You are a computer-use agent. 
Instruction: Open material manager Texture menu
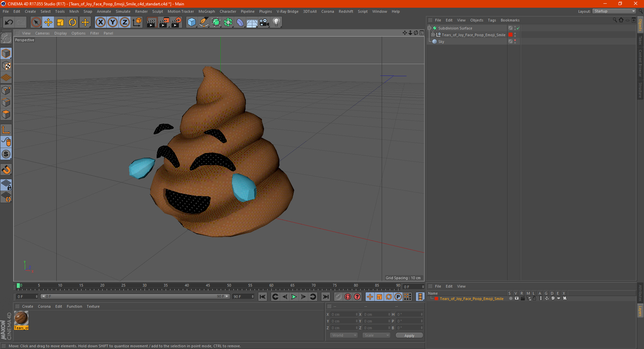coord(93,306)
